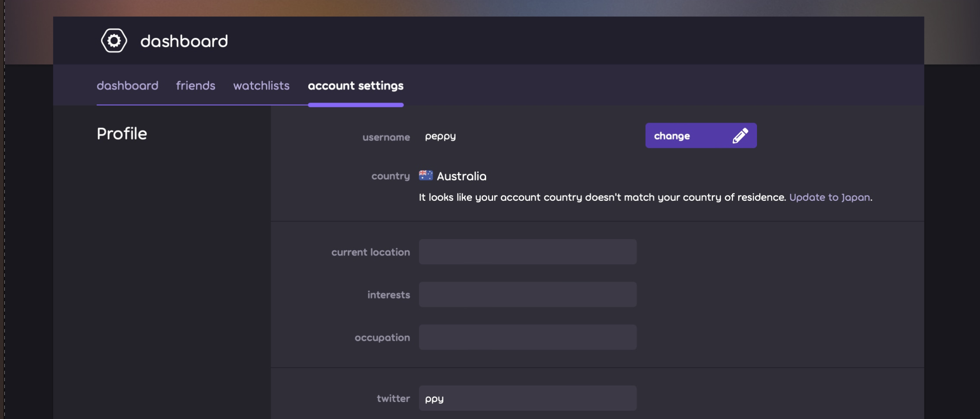This screenshot has width=980, height=419.
Task: Switch to the friends tab
Action: [x=195, y=86]
